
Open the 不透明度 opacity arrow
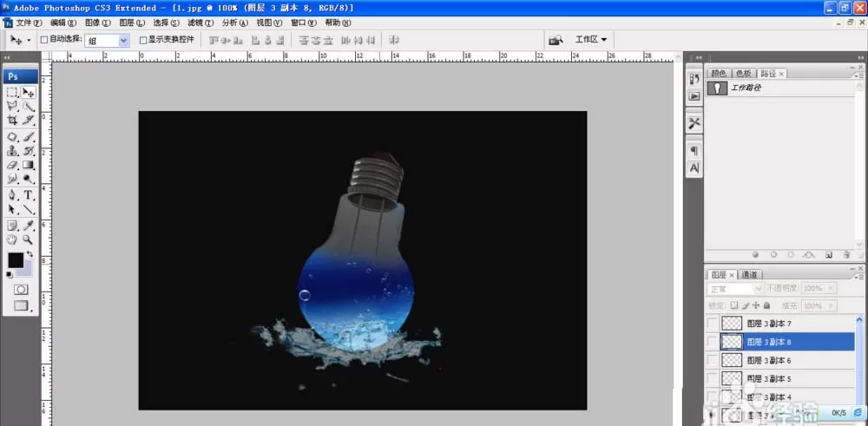pos(831,289)
